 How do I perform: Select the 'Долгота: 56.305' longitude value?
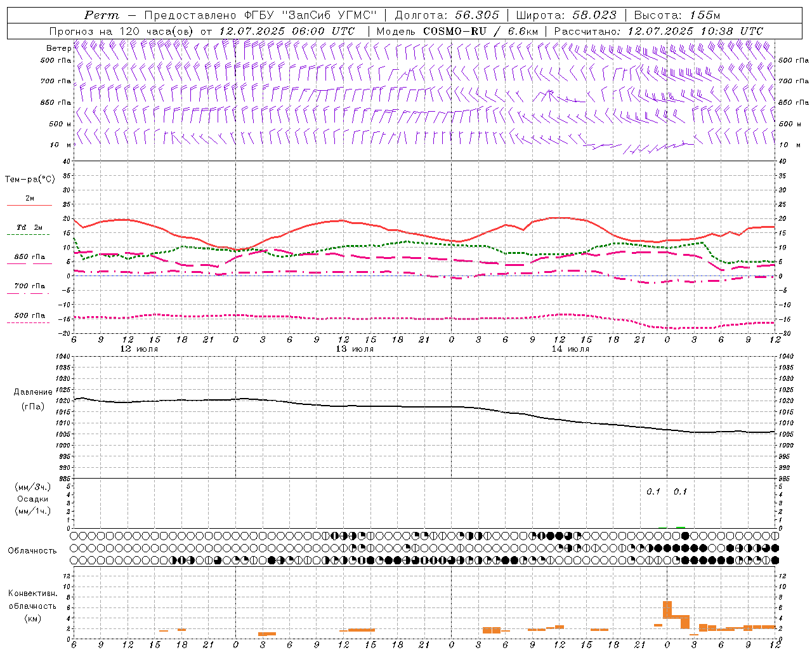pyautogui.click(x=447, y=15)
